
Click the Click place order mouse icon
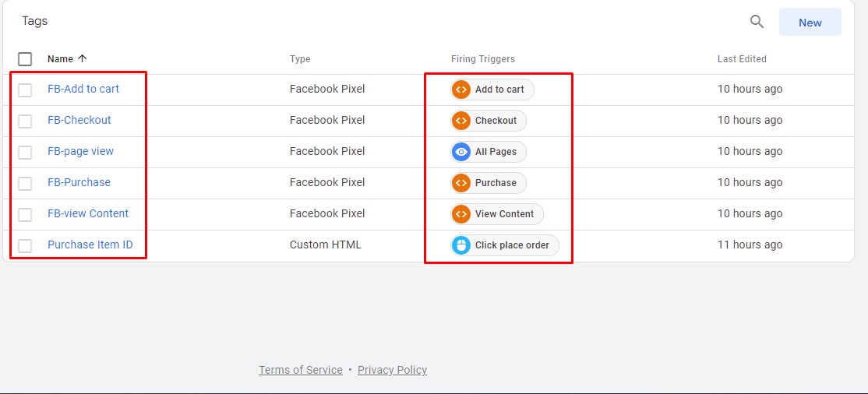click(461, 245)
